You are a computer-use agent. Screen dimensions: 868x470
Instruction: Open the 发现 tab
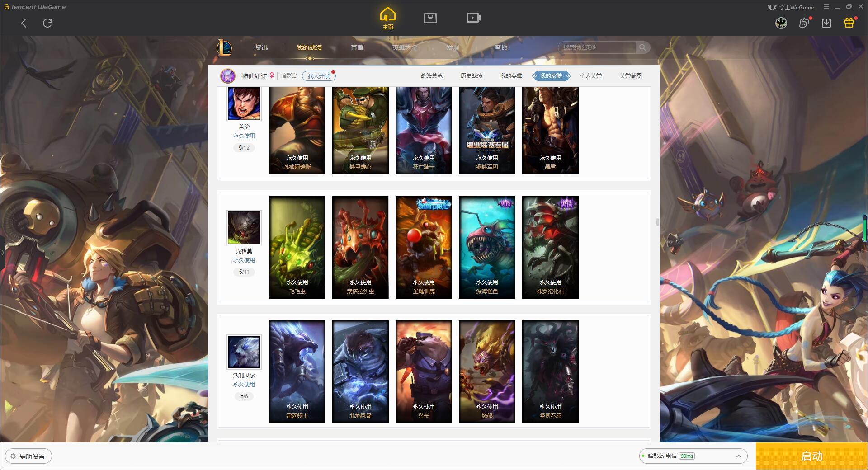(x=453, y=47)
